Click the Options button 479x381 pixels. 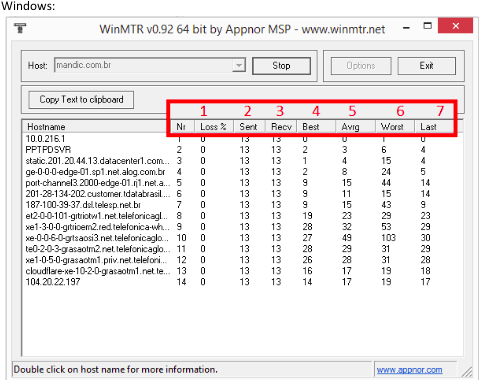coord(361,66)
